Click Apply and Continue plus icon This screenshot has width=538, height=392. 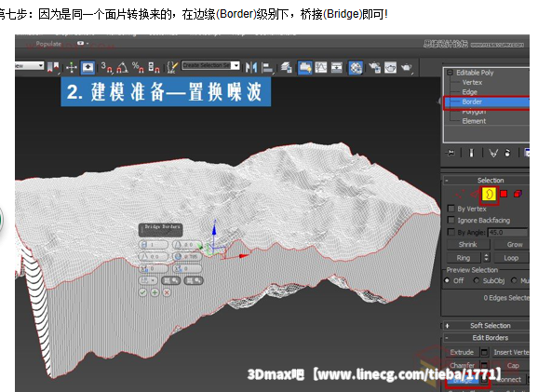click(x=155, y=292)
